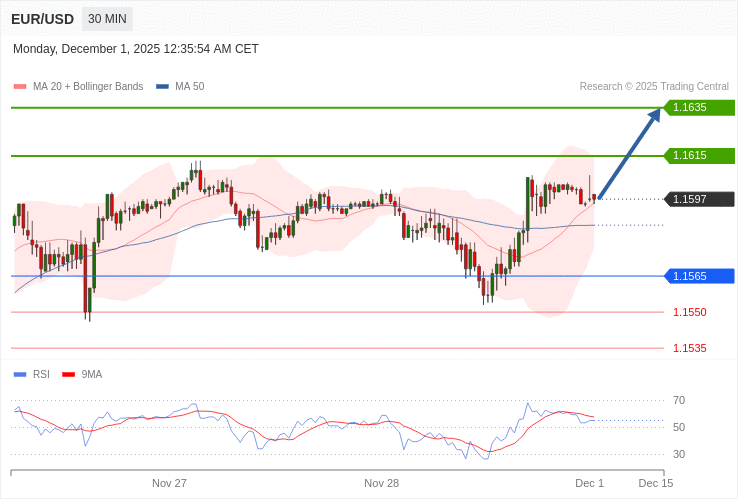Viewport: 738px width, 500px height.
Task: Click the blue upward forecast arrow head
Action: coord(654,115)
